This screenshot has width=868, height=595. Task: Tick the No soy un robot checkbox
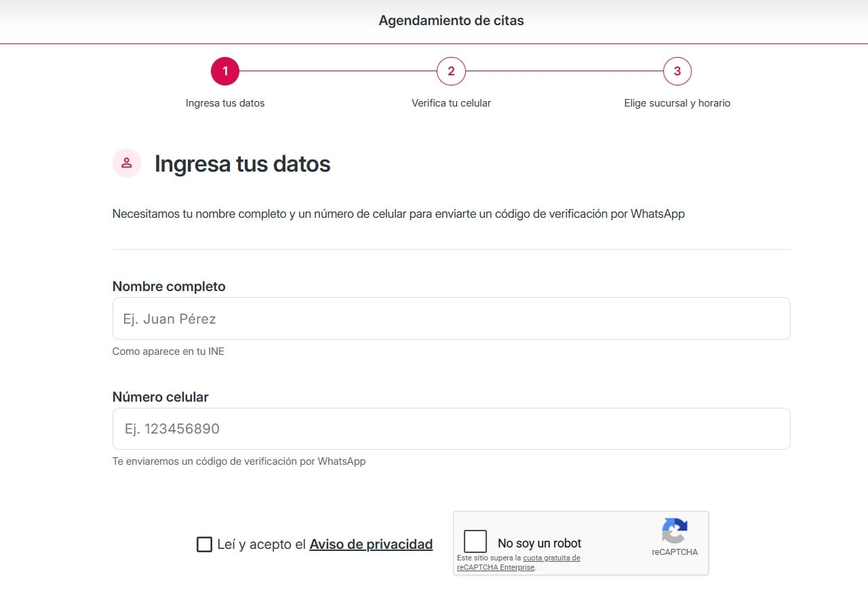click(475, 541)
